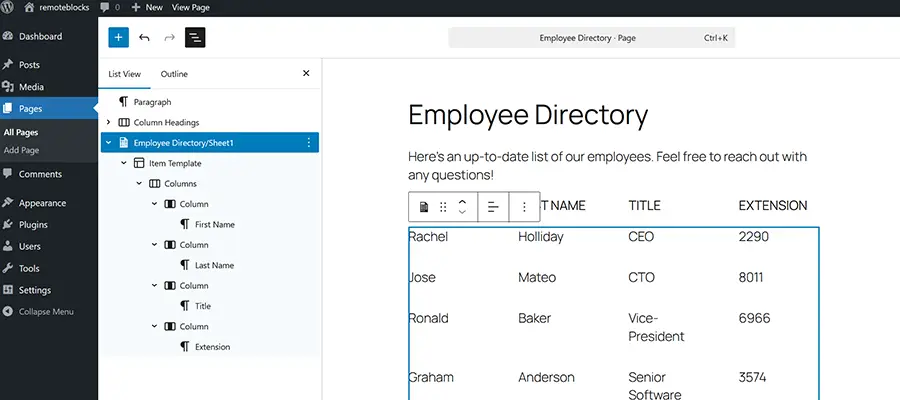Open block toolbar three-dot options menu
Viewport: 900px width, 400px height.
(524, 207)
